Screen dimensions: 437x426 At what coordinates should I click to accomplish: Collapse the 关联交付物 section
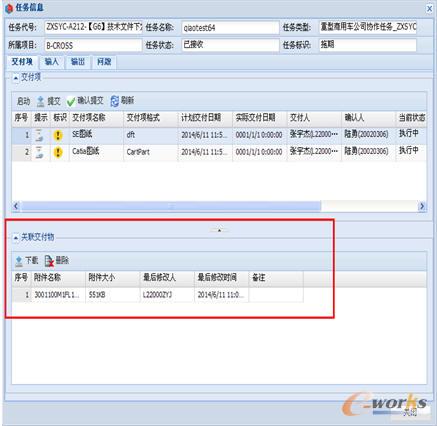click(x=16, y=238)
